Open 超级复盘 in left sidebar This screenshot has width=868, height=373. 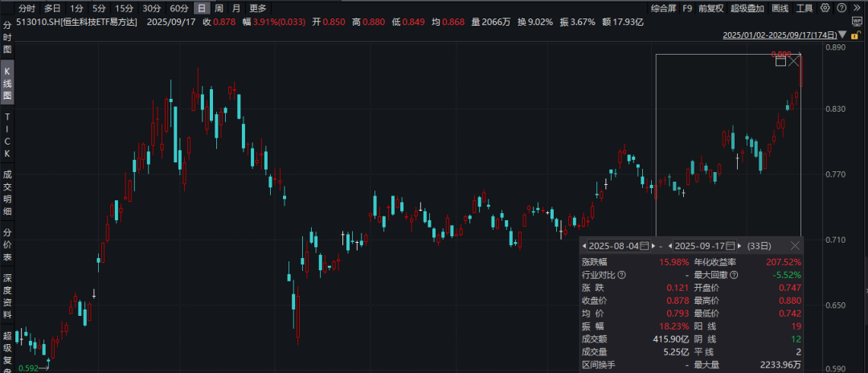pos(7,351)
